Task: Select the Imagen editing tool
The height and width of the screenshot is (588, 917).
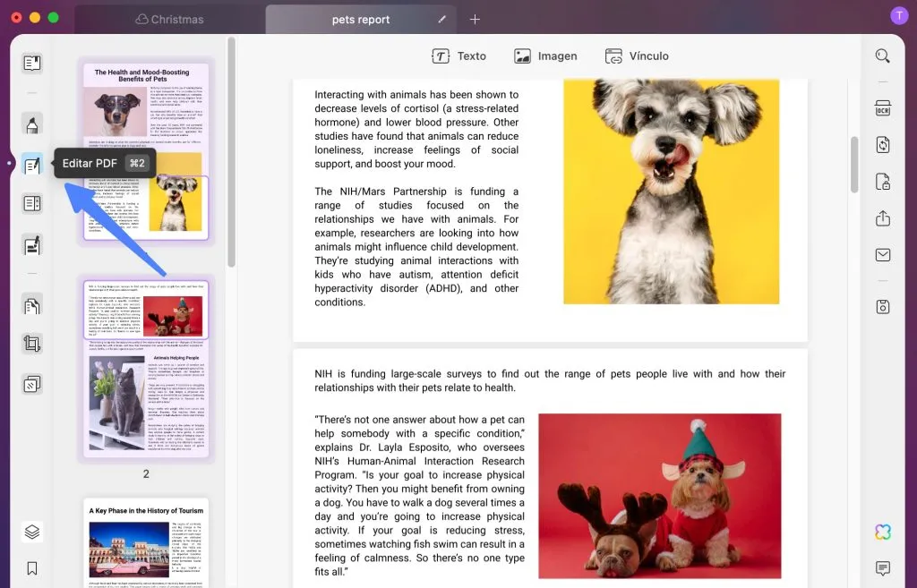Action: tap(545, 56)
